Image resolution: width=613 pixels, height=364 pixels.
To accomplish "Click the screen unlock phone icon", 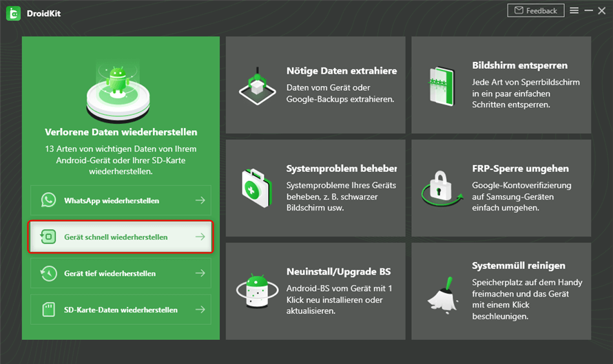I will (x=442, y=86).
